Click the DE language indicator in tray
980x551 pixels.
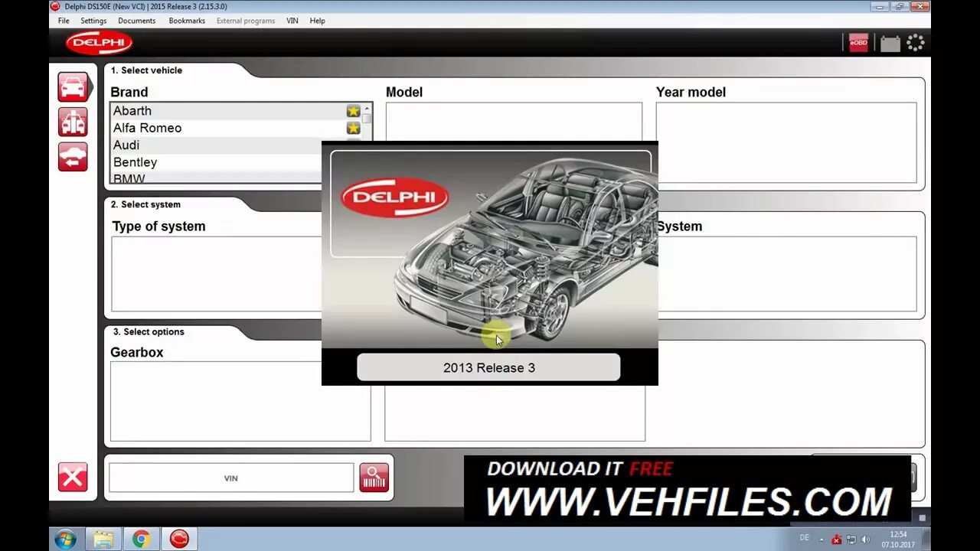pyautogui.click(x=804, y=538)
